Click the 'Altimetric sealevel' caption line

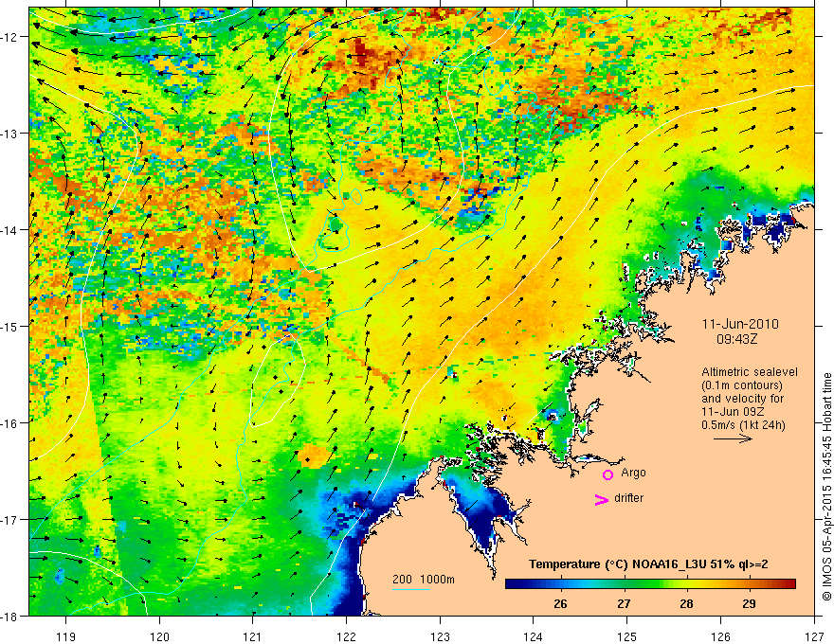[x=750, y=372]
